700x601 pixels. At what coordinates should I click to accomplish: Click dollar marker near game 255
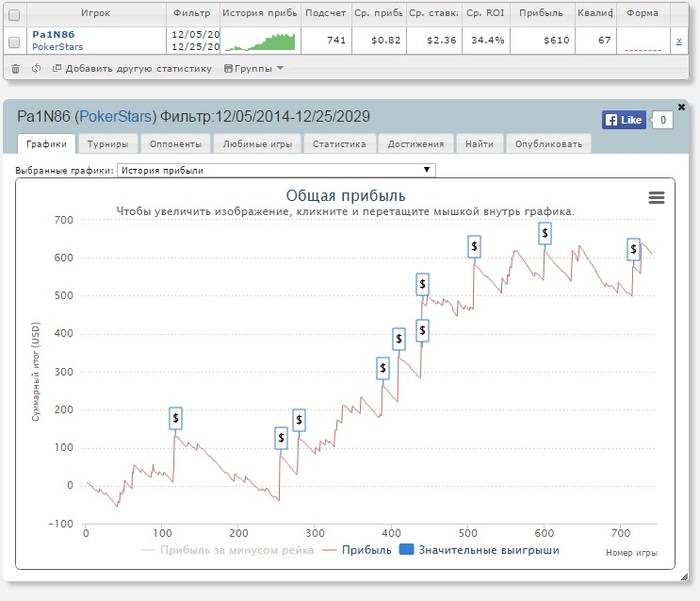point(281,438)
